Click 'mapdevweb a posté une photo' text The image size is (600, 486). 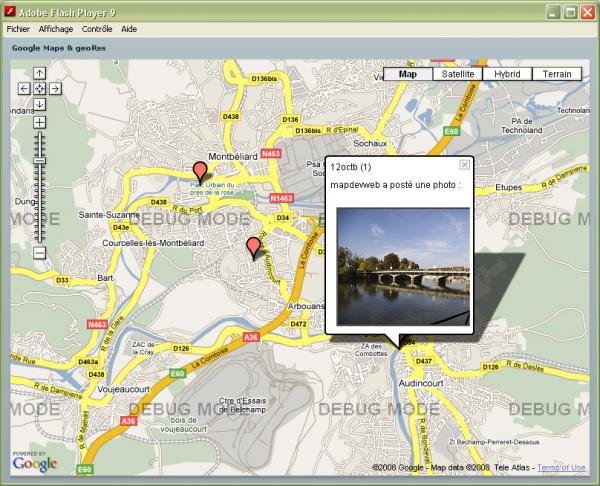pos(396,185)
